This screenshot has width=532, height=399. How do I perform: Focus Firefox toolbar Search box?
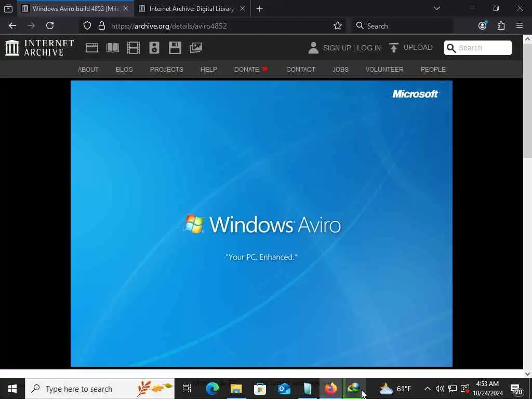(x=402, y=26)
